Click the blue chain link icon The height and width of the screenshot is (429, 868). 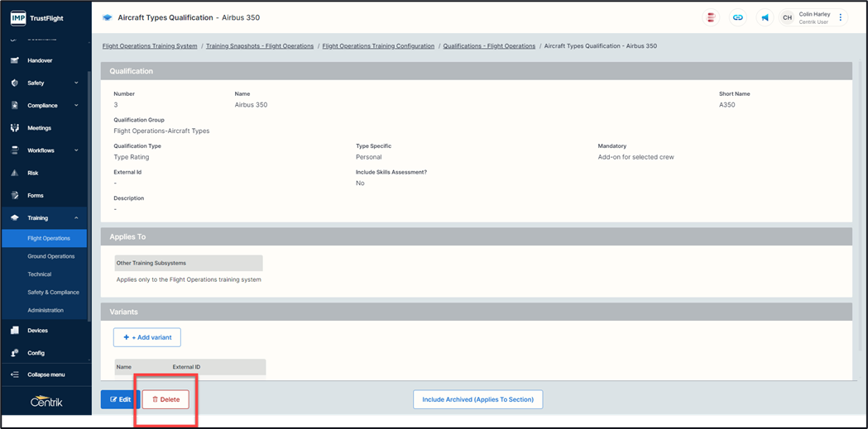[737, 17]
